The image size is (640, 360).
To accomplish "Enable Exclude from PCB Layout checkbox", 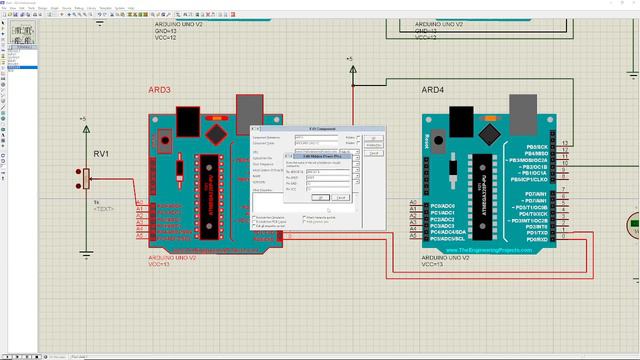I will click(254, 221).
